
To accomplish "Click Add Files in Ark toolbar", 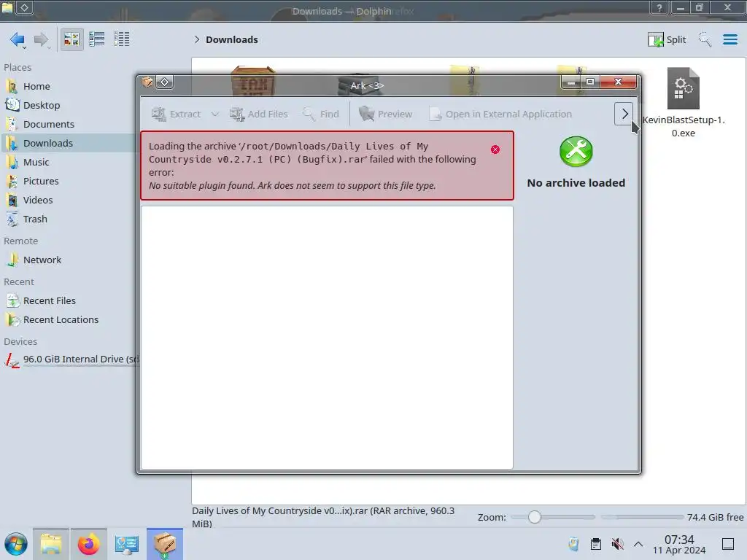I will [259, 114].
